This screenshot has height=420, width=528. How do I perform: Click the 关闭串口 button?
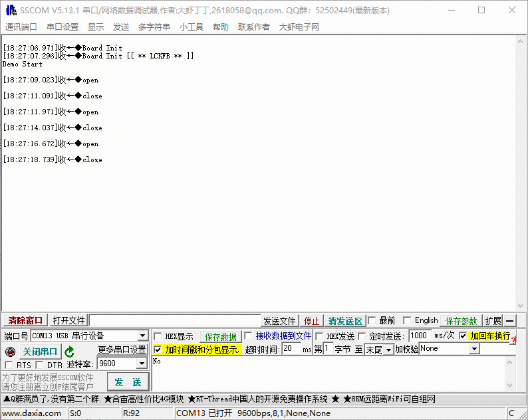click(40, 352)
